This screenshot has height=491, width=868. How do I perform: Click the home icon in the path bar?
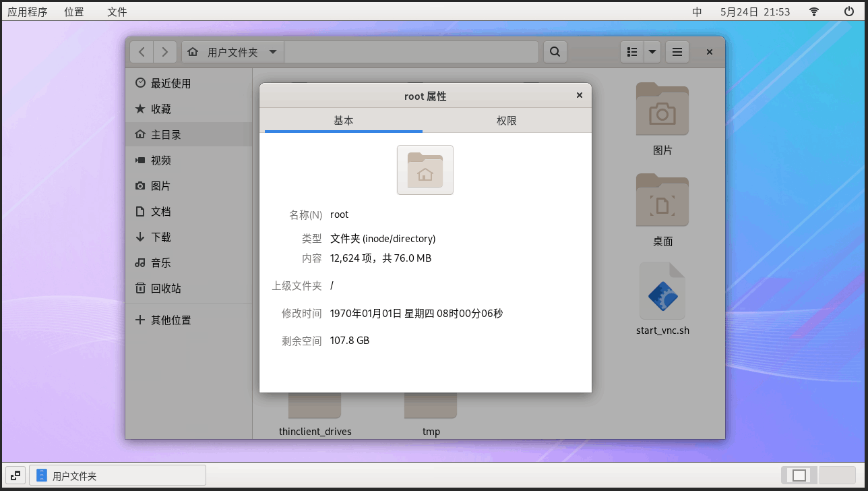coord(193,52)
